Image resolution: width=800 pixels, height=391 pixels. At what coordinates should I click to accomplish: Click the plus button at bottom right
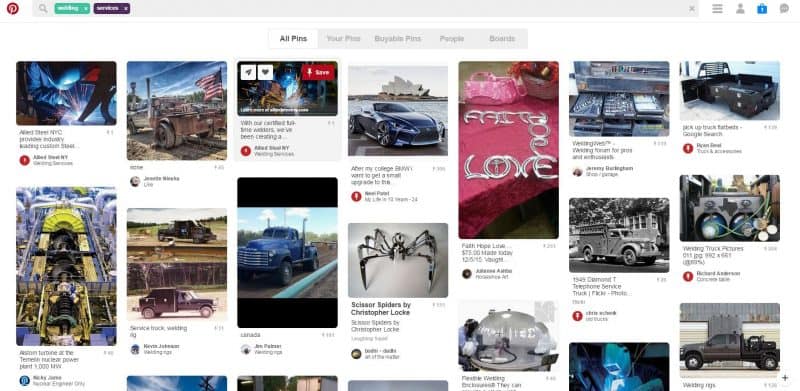point(785,378)
